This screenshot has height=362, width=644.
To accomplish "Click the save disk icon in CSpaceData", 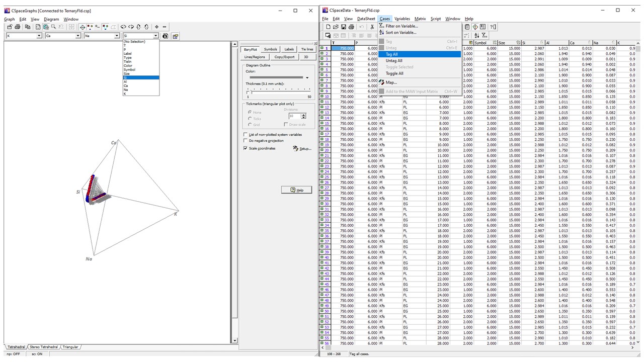I will 343,27.
